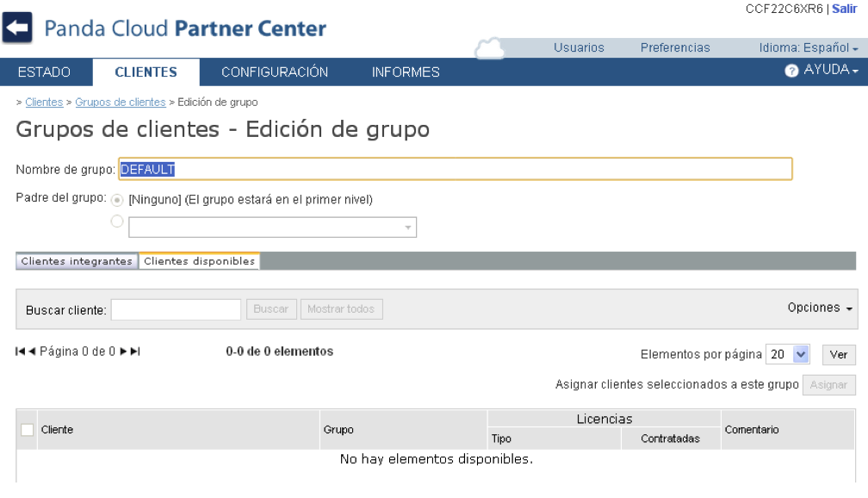The height and width of the screenshot is (498, 868).
Task: Go to the previous results page
Action: 33,352
